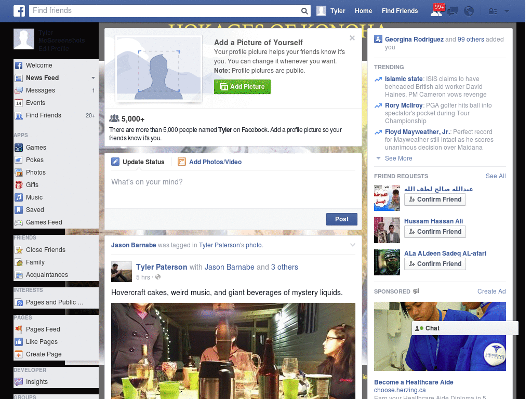Open the options chevron on Jason Barnabe's post
The image size is (532, 399).
click(x=353, y=245)
